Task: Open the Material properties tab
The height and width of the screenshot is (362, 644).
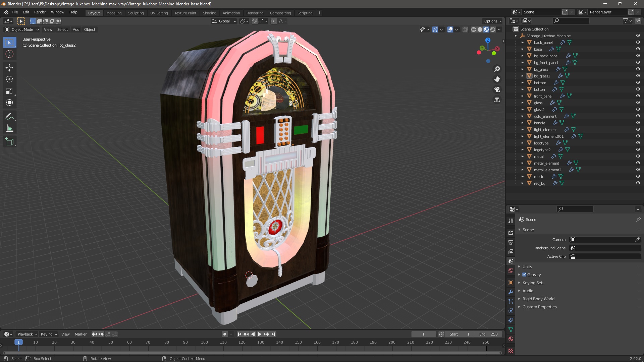Action: [x=511, y=339]
